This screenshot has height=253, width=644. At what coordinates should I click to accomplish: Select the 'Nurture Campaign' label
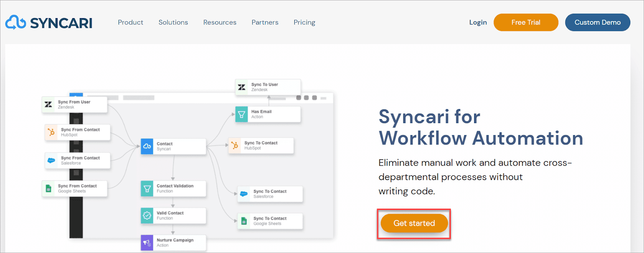175,240
